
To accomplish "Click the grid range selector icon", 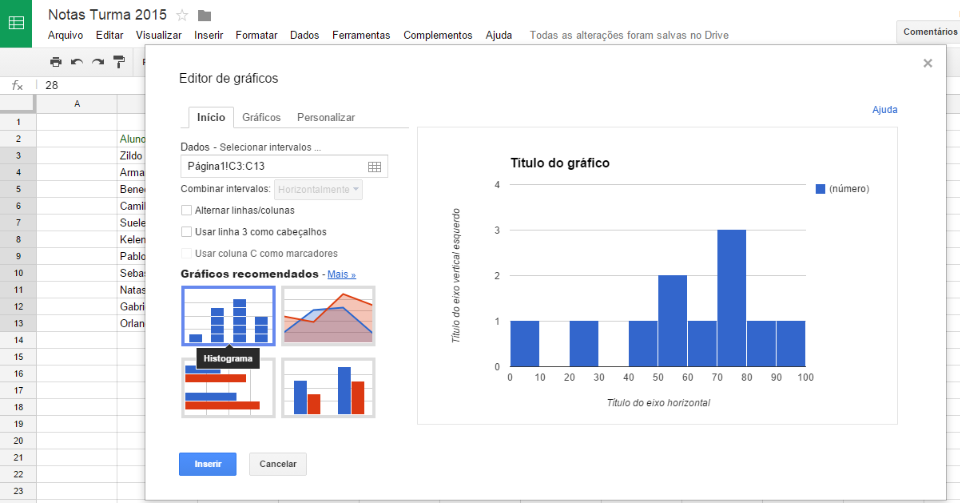I will [x=374, y=167].
